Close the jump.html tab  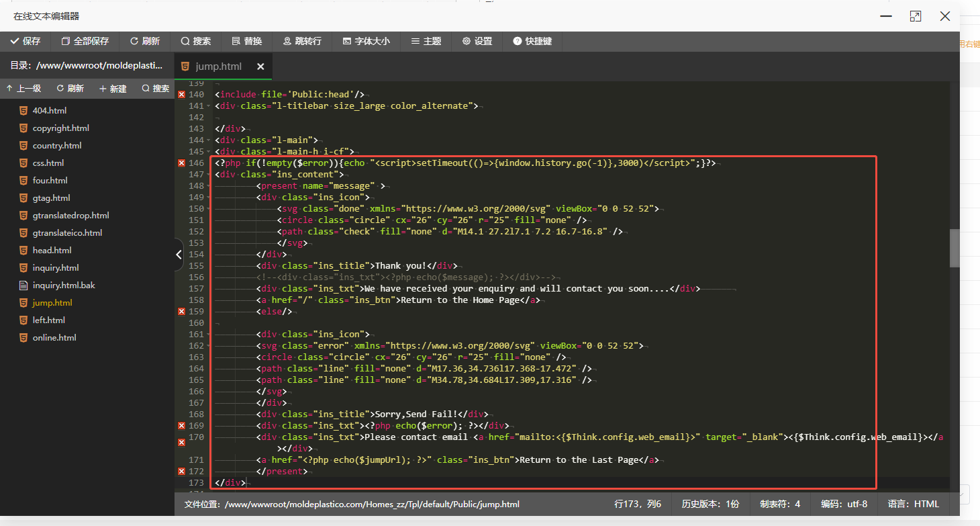260,67
